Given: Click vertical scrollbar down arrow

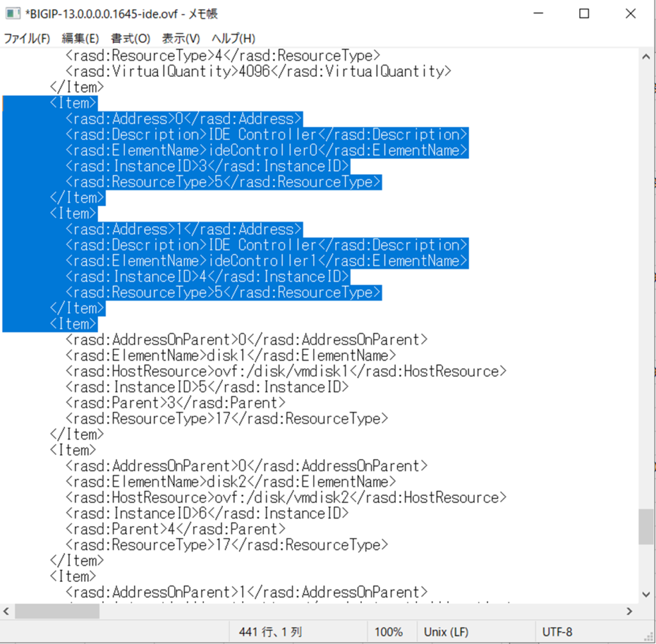Looking at the screenshot, I should pos(646,594).
